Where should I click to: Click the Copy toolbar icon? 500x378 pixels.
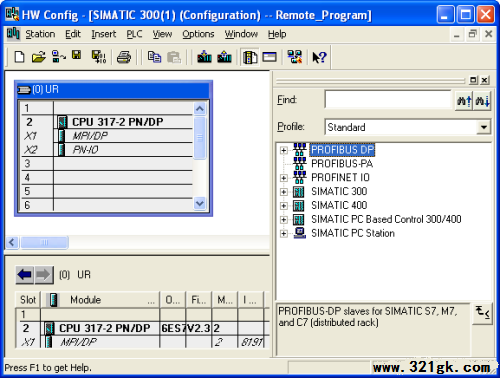[x=154, y=57]
